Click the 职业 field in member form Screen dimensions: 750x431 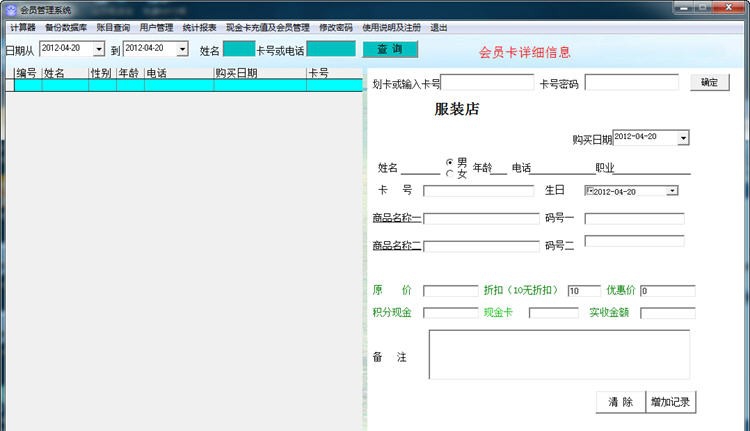[652, 168]
